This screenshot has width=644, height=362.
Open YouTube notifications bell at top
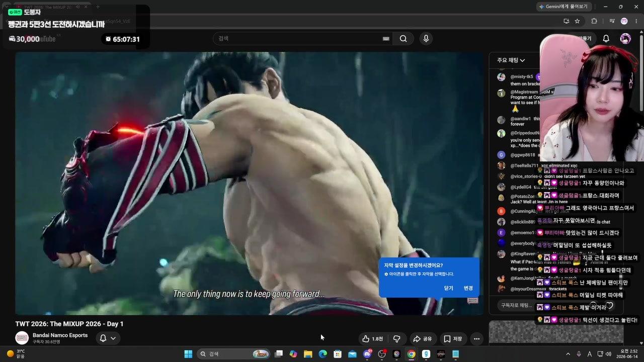coord(606,39)
